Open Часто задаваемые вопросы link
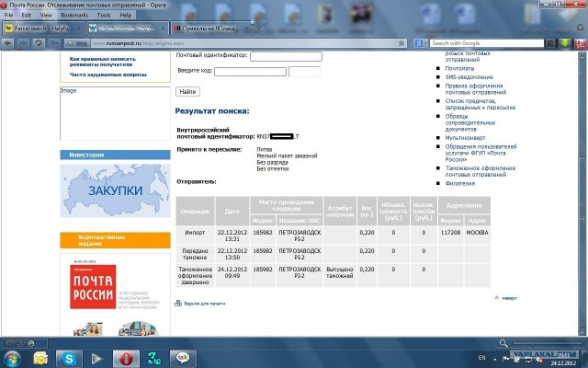 point(108,75)
